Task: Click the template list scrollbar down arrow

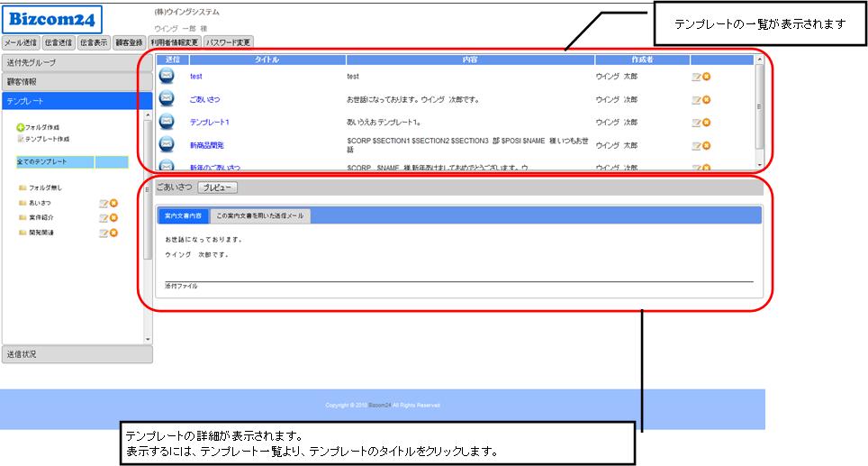Action: tap(759, 164)
